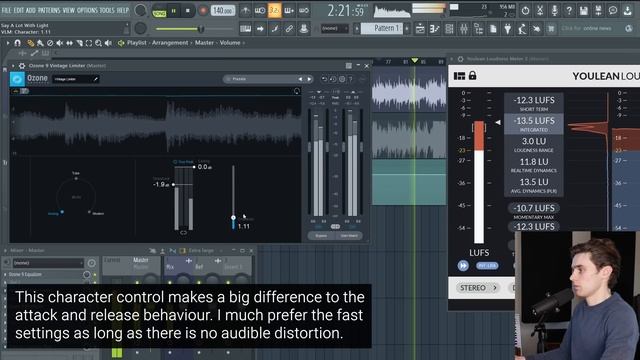Open the ADD menu
640x360 pixels.
click(31, 10)
